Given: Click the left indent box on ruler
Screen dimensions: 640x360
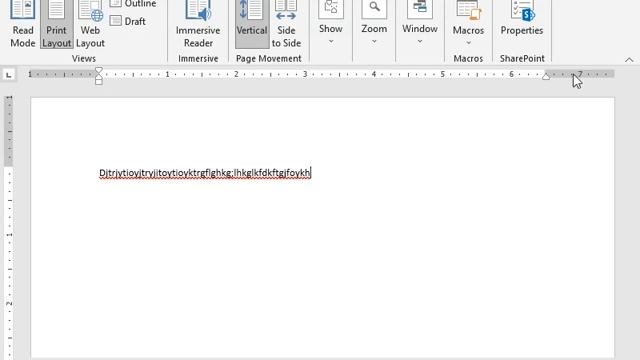Looking at the screenshot, I should 99,82.
